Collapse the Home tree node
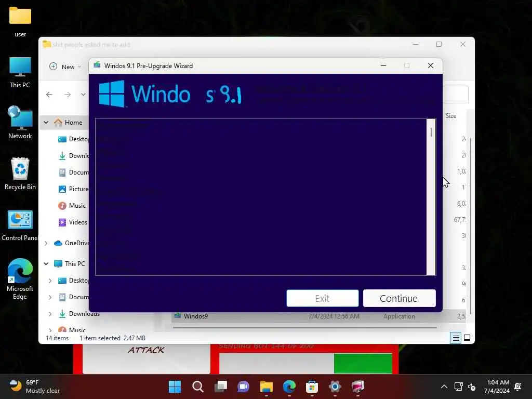532x399 pixels. 46,123
